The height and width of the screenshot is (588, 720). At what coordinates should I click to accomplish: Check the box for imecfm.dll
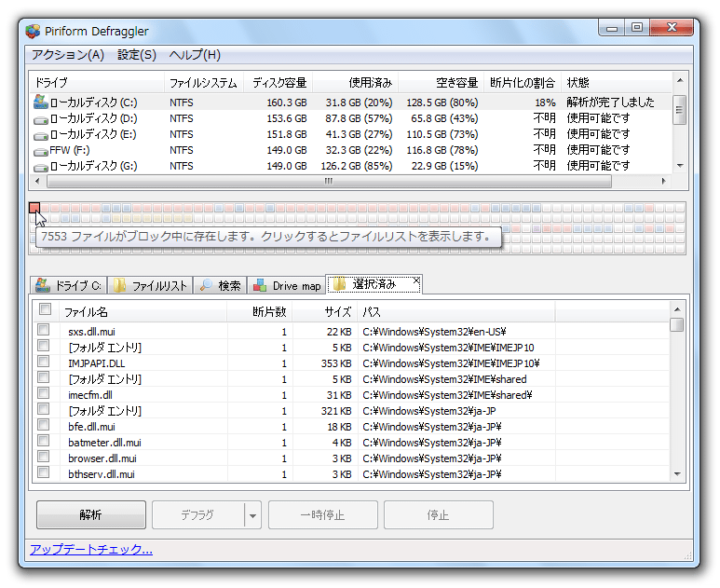44,392
